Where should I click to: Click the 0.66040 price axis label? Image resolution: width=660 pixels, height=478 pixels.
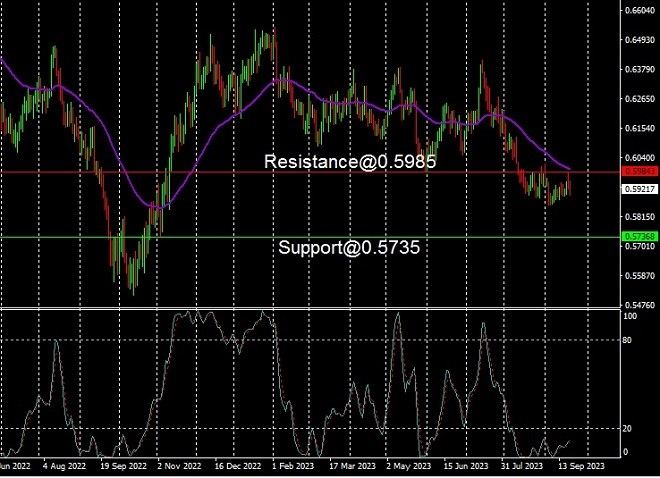640,11
